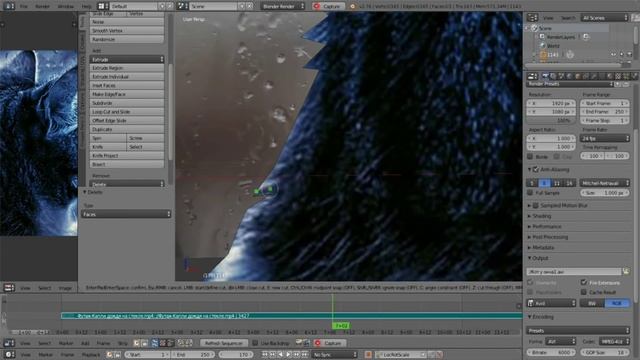Open the Mitchell-Netravali filter dropdown

point(604,183)
